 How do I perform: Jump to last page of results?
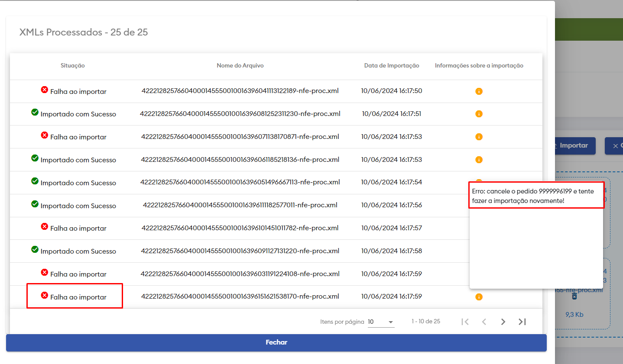[522, 322]
